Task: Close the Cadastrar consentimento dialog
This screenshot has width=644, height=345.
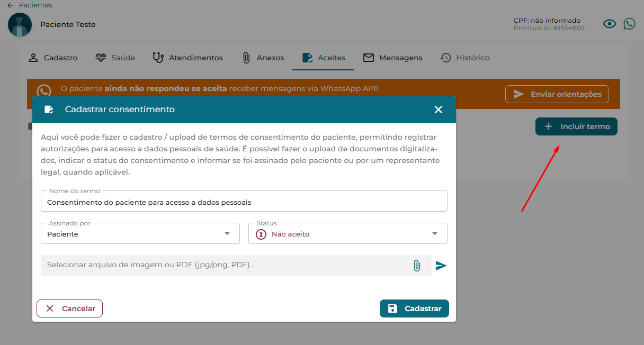Action: (x=439, y=110)
